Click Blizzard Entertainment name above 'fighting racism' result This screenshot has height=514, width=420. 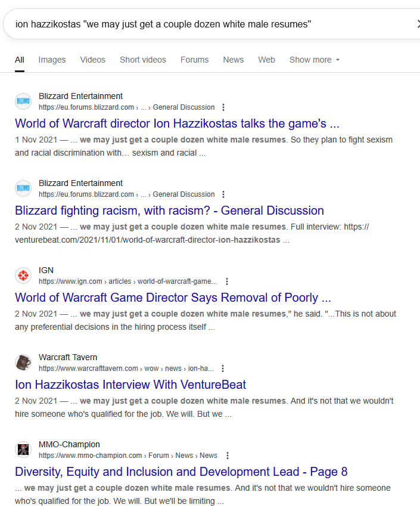tap(80, 183)
